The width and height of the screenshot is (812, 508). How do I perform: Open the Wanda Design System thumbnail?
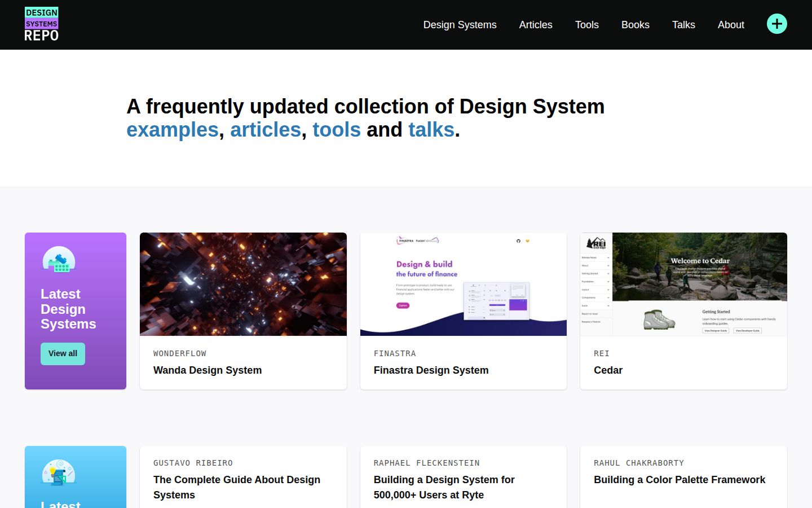click(243, 284)
